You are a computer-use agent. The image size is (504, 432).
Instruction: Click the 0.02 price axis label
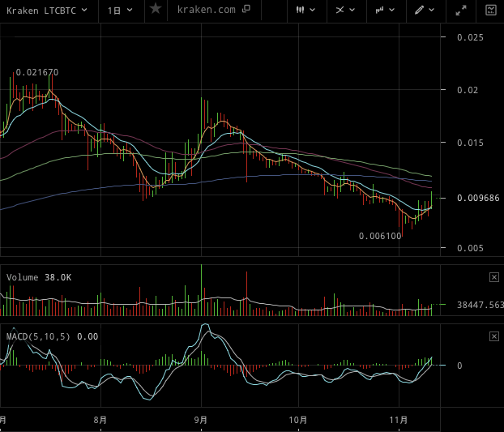468,90
